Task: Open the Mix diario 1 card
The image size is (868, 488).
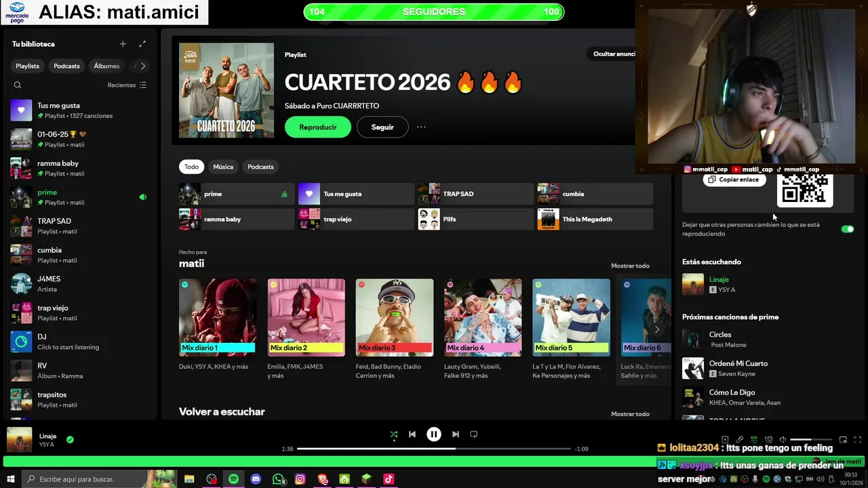Action: (218, 329)
